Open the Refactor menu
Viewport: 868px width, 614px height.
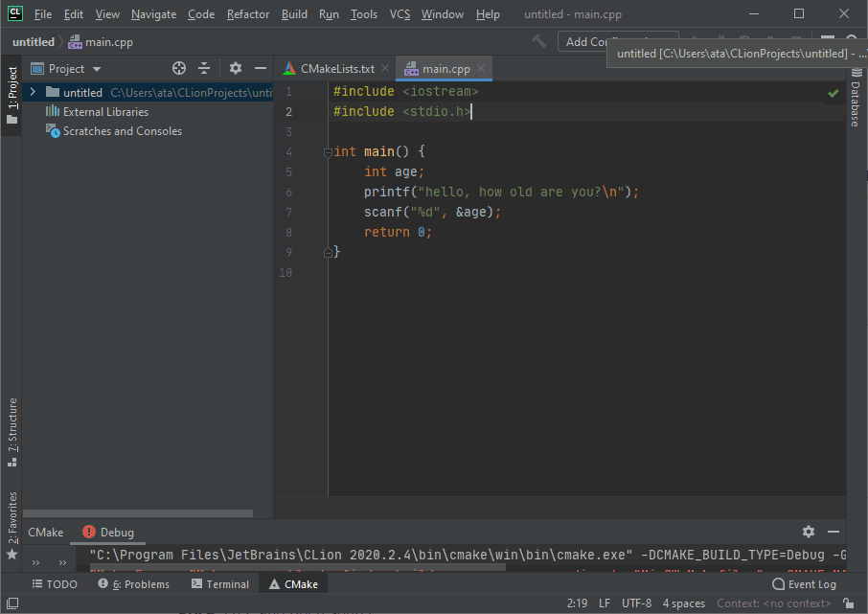pos(247,13)
